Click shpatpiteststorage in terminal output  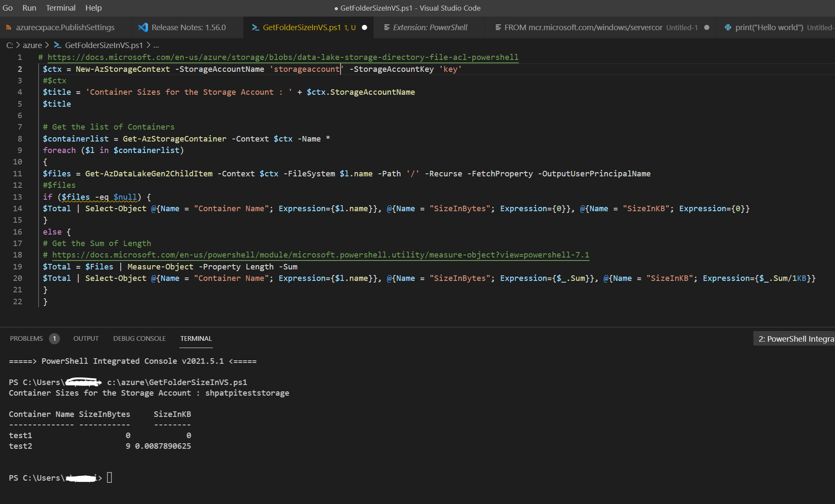click(x=247, y=393)
